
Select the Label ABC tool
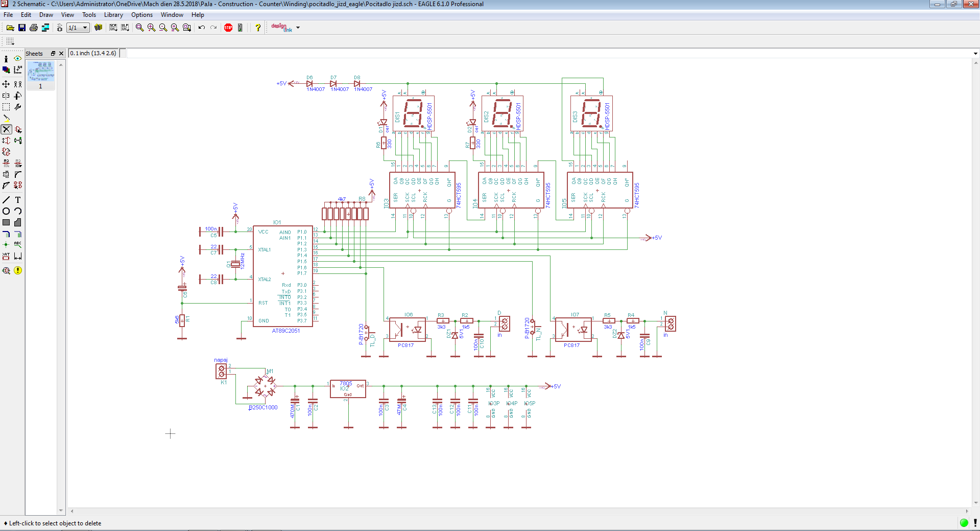tap(18, 245)
